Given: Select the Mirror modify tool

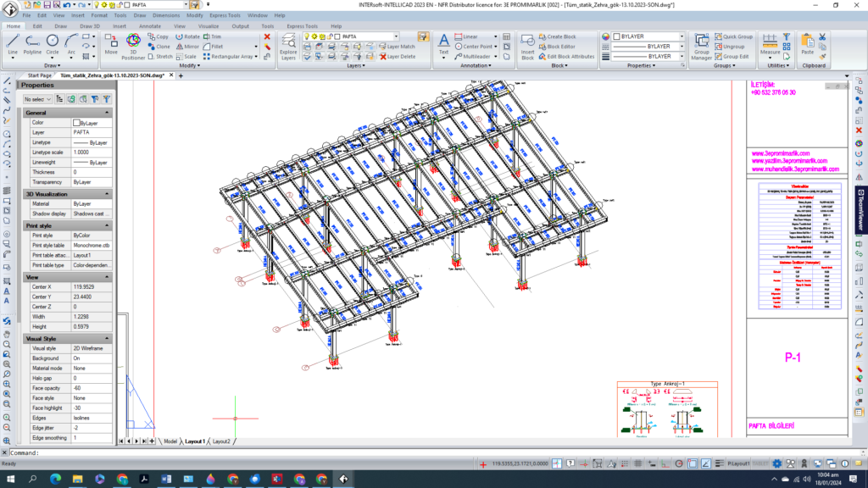Looking at the screenshot, I should pos(190,47).
